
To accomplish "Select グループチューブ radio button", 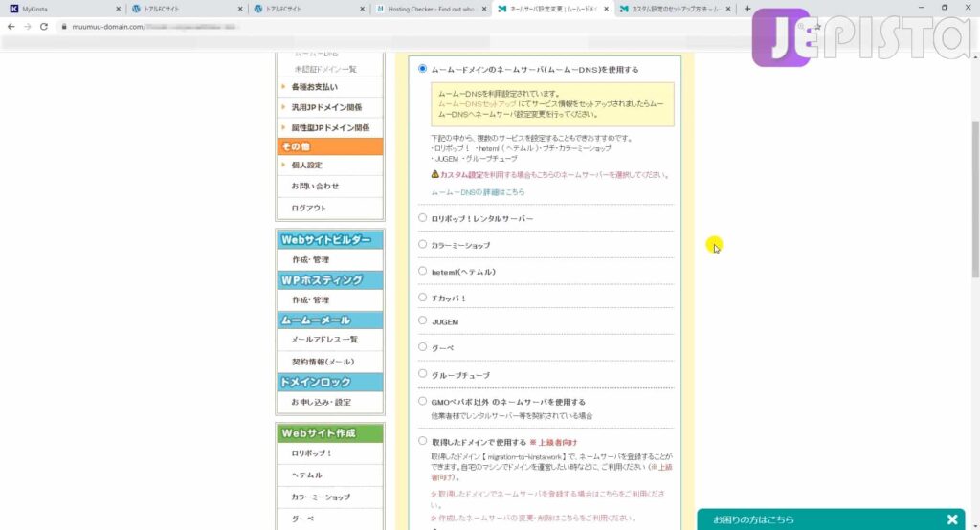I will [422, 374].
